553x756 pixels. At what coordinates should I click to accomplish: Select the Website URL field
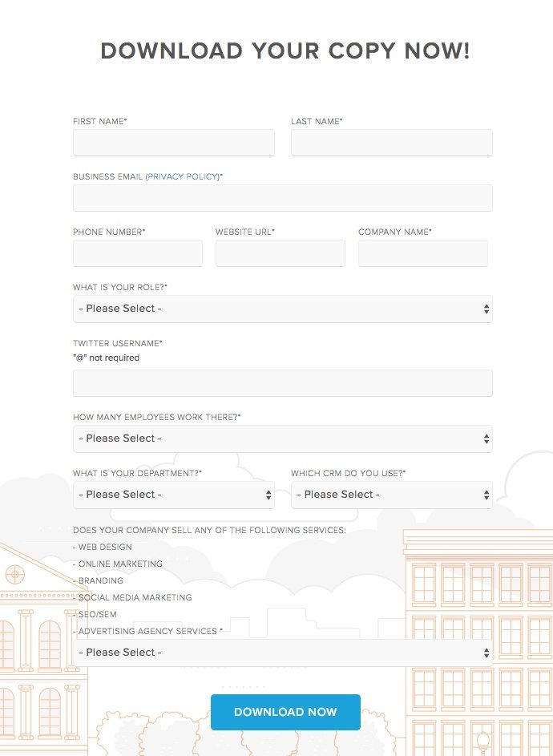point(280,253)
